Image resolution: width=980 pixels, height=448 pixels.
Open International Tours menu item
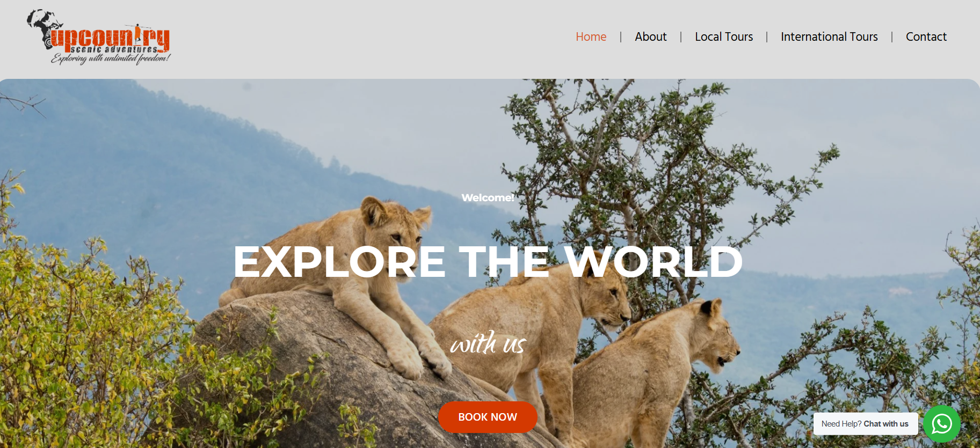[x=829, y=36]
